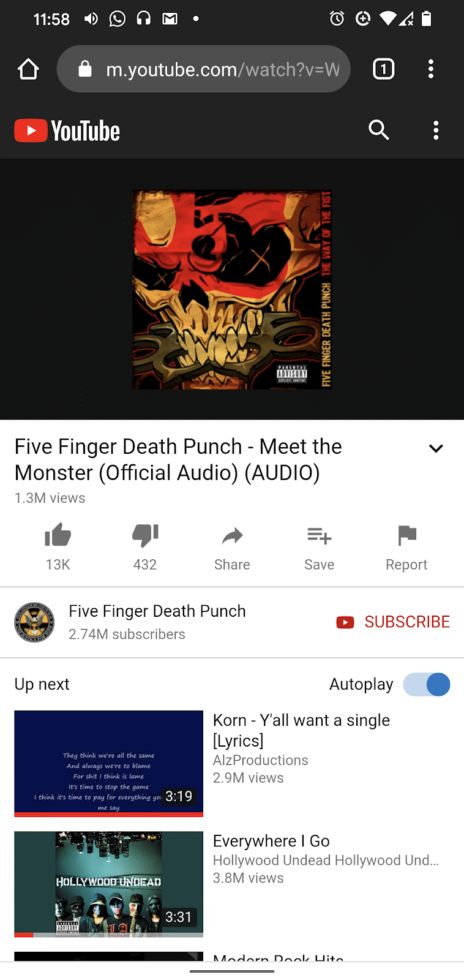Viewport: 464px width, 980px height.
Task: Open Korn - Y'all want a single video
Action: coord(301,730)
